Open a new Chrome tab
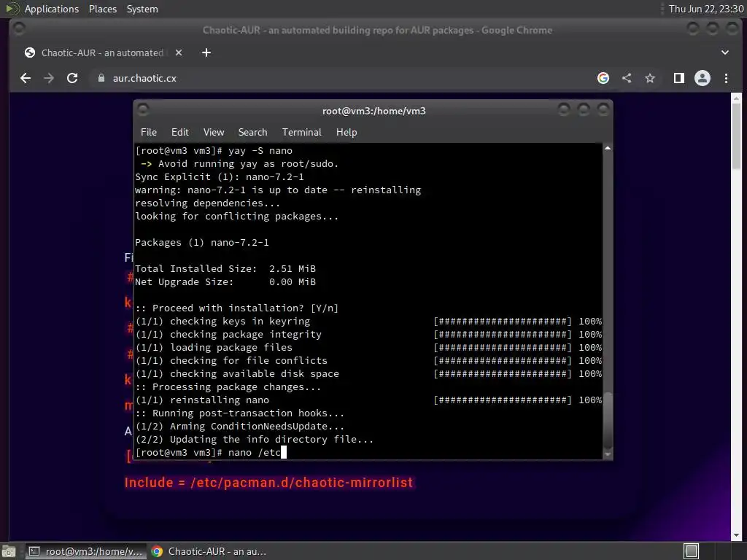Screen dimensions: 747x560 (206, 52)
